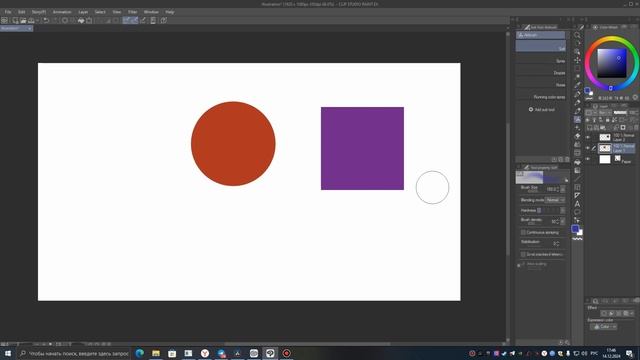Select the highlighted Airbrush tool icon

[577, 119]
